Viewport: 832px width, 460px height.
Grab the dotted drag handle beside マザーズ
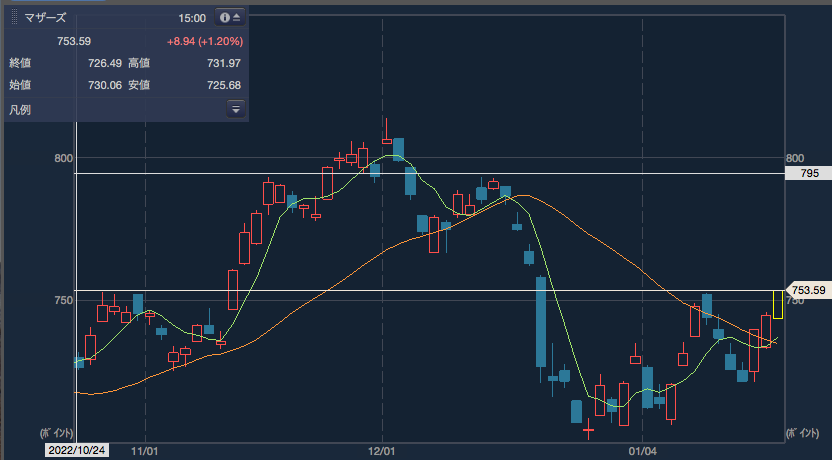click(x=14, y=18)
